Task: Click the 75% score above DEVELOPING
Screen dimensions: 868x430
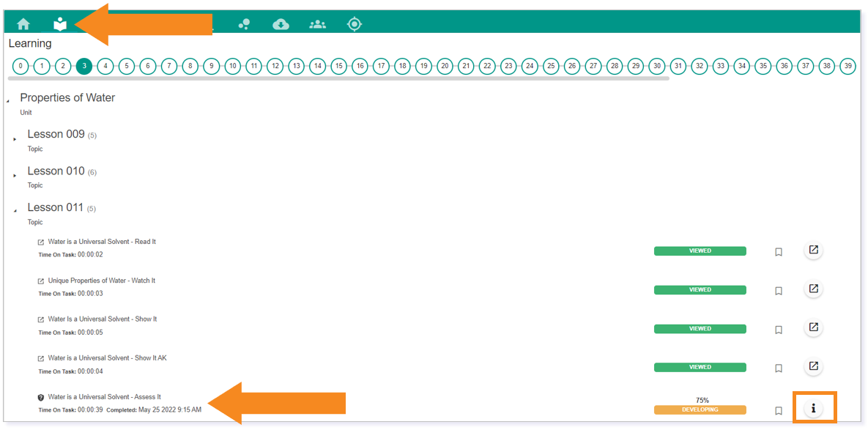Action: pyautogui.click(x=702, y=400)
